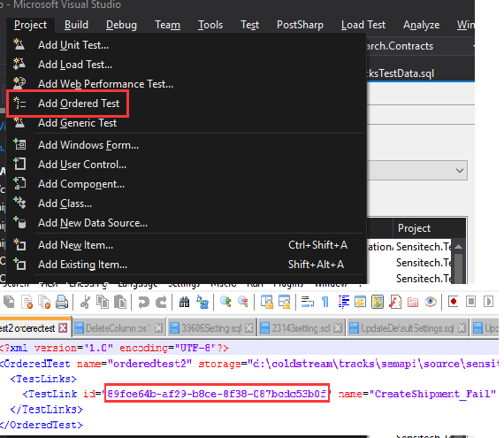Open the Tools menu
The image size is (504, 438).
210,25
